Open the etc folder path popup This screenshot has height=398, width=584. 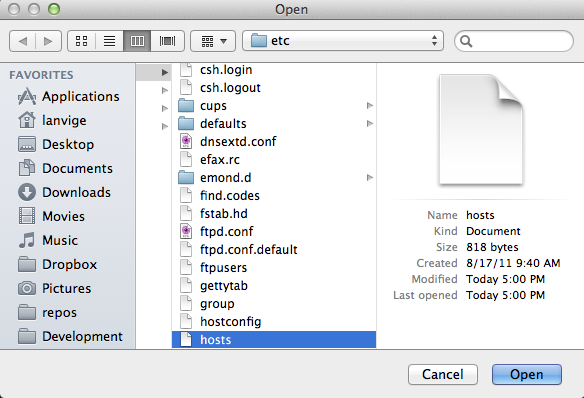point(343,41)
